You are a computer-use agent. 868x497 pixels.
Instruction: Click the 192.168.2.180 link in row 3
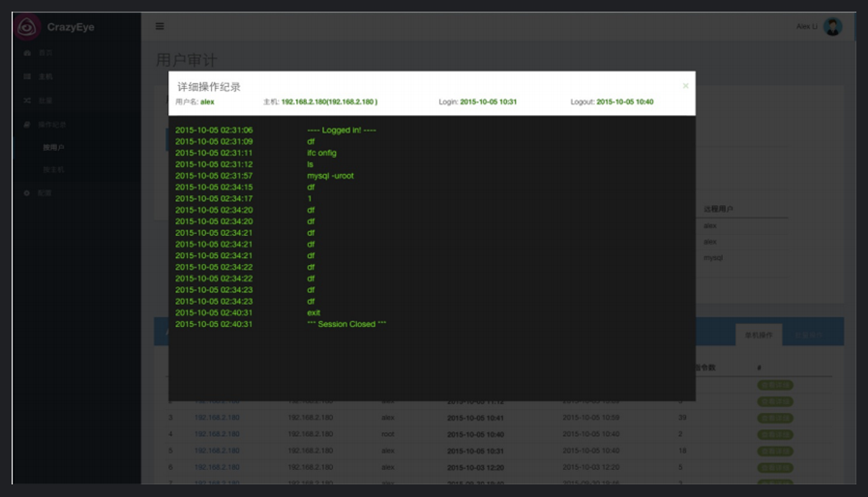(217, 418)
